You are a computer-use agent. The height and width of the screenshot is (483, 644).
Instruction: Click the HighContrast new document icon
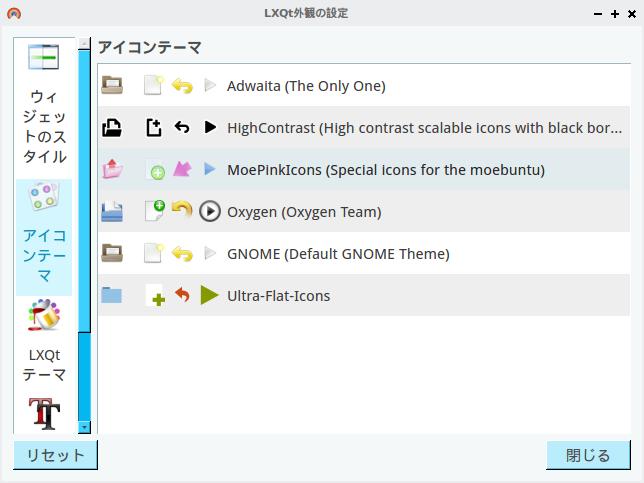(154, 128)
